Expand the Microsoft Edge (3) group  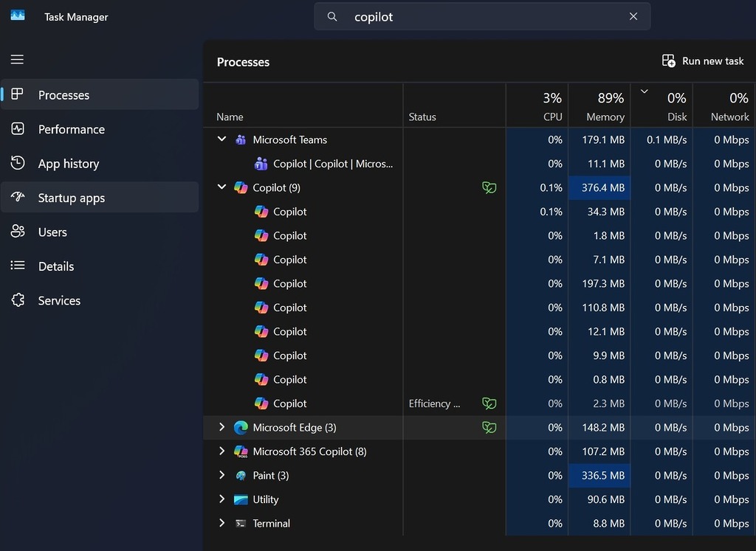(221, 427)
